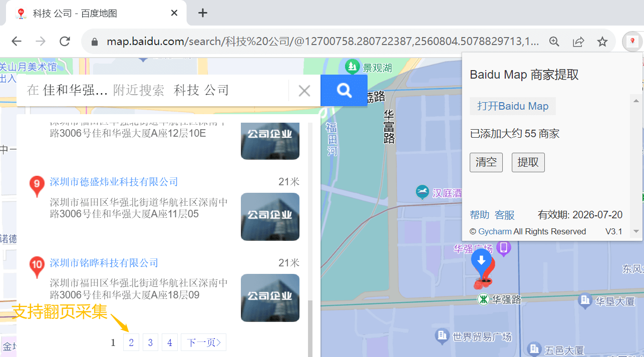Go to results page 3
Screen dimensions: 644x357
(150, 342)
